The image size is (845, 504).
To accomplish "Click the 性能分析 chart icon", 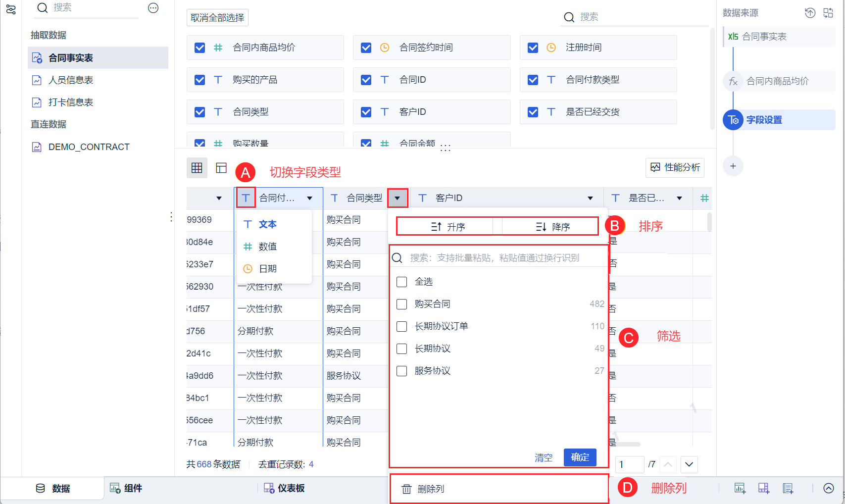I will coord(655,167).
